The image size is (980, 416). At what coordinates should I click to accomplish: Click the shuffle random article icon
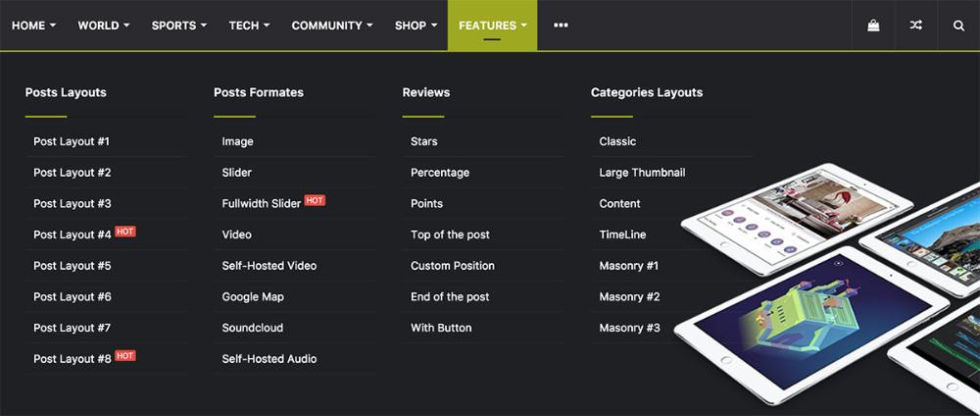coord(915,26)
